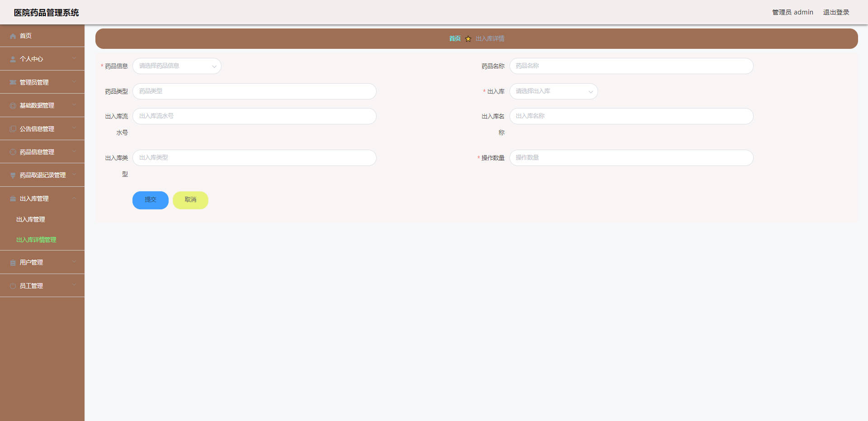This screenshot has height=421, width=868.
Task: Expand the 员工管理 menu chevron
Action: tap(74, 285)
